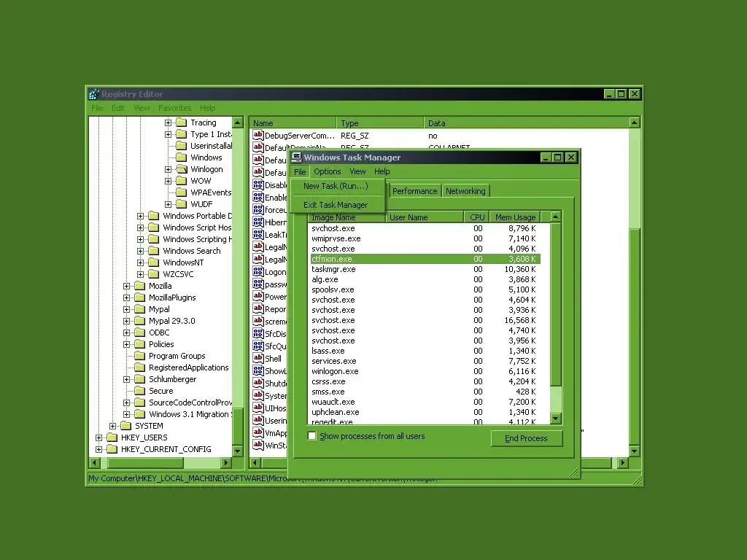Click registry tree scroll up arrow
Screen dimensions: 747x560
coord(238,123)
